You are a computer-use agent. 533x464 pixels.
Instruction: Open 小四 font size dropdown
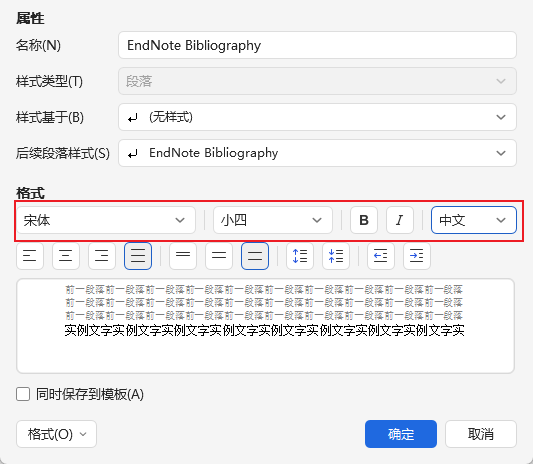click(x=273, y=220)
